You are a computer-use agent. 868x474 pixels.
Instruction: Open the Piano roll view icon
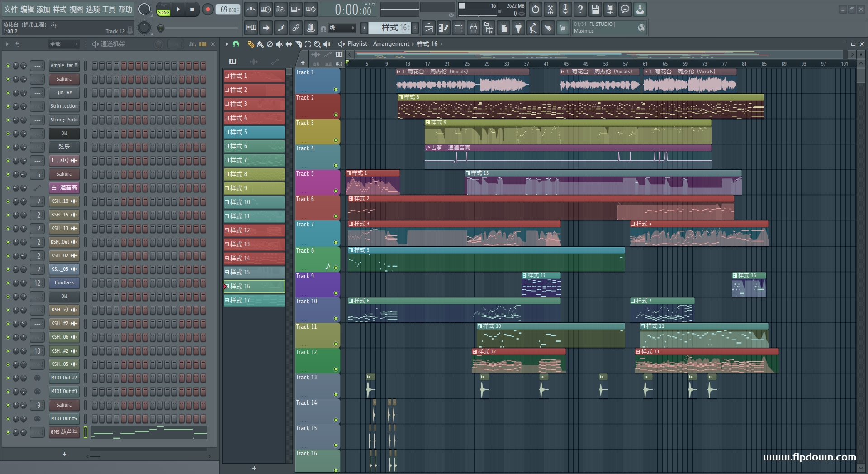pos(444,28)
